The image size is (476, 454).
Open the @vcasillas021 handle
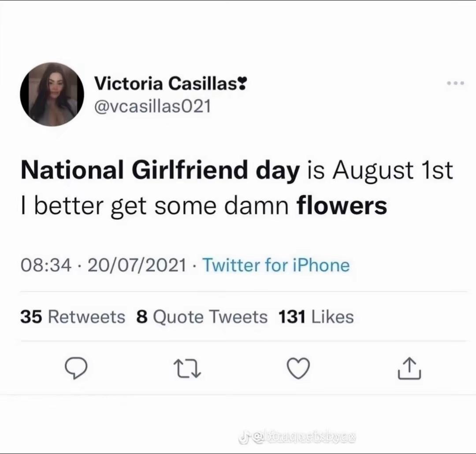[x=152, y=106]
